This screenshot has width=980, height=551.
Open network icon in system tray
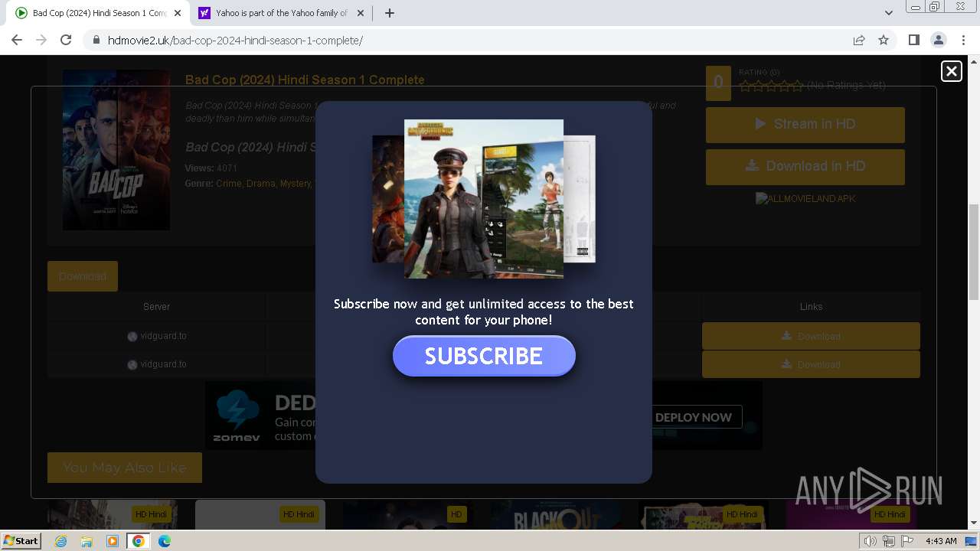point(889,541)
